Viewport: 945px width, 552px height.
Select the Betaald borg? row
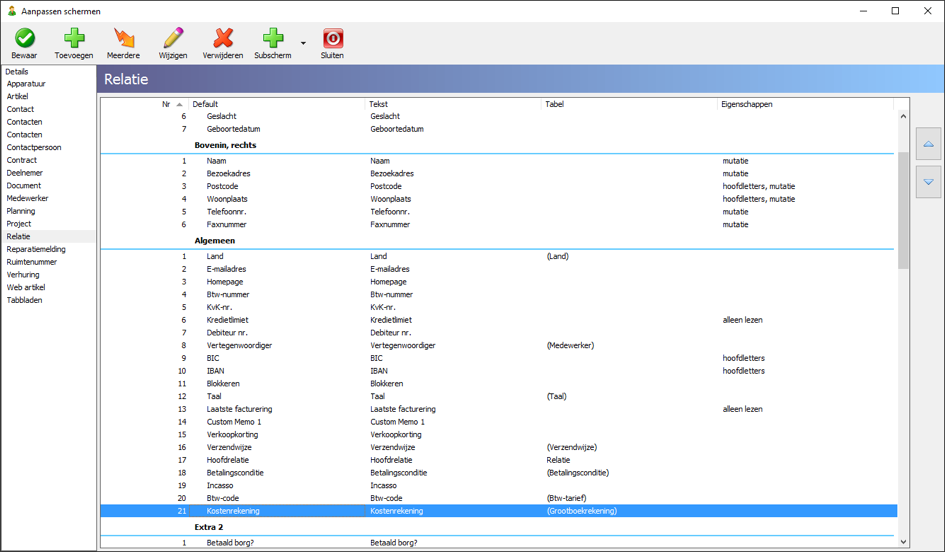point(498,542)
